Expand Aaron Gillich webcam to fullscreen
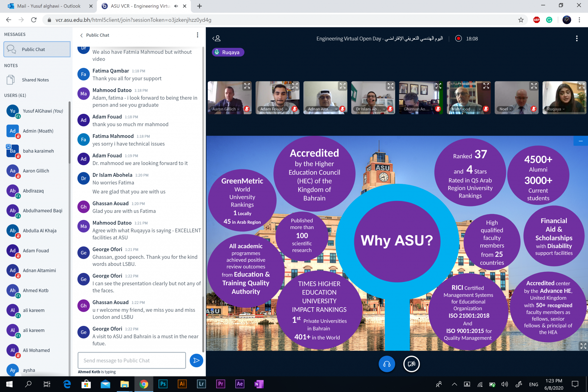Screen dimensions: 588x392 tap(247, 86)
